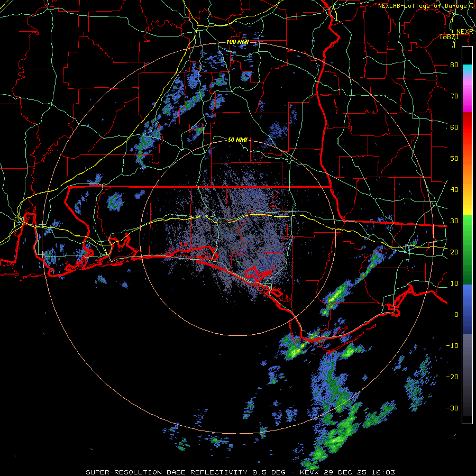Click the green band of the reflectivity color bar
This screenshot has width=476, height=476.
(467, 249)
